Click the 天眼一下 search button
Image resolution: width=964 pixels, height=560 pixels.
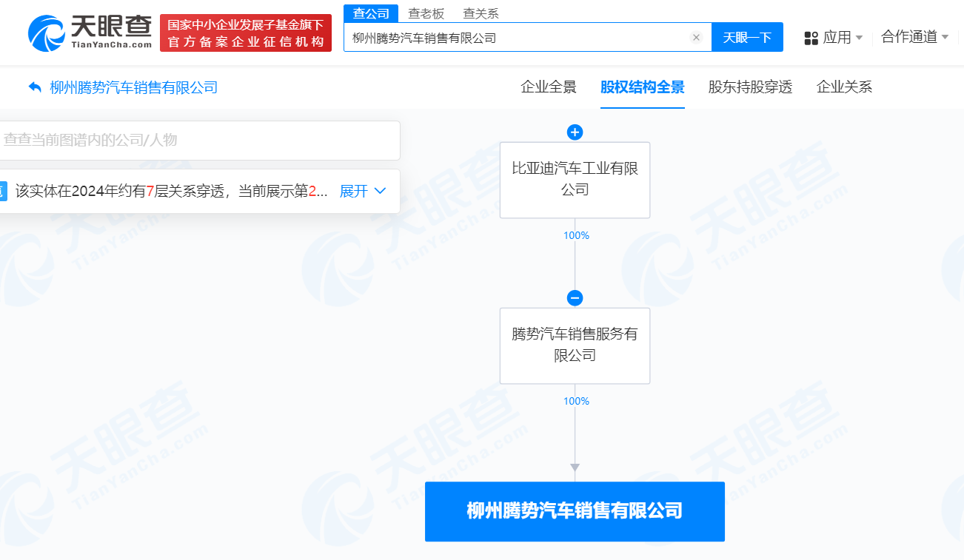click(747, 37)
